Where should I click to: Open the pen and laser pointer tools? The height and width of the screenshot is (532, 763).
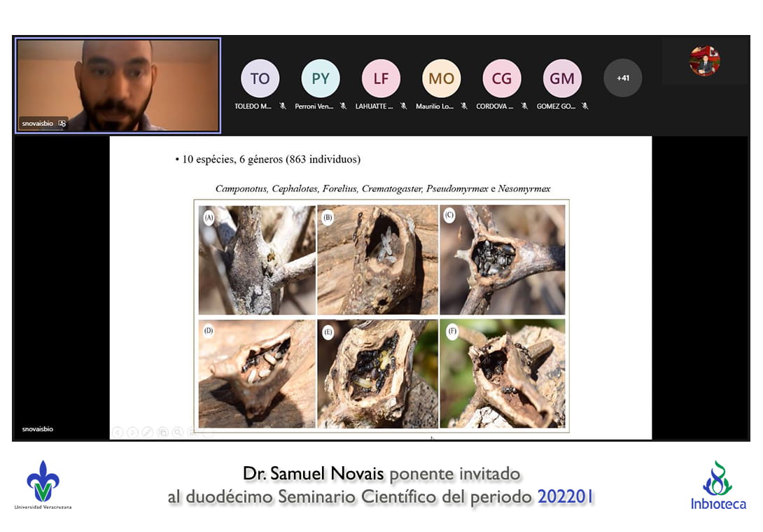[147, 432]
